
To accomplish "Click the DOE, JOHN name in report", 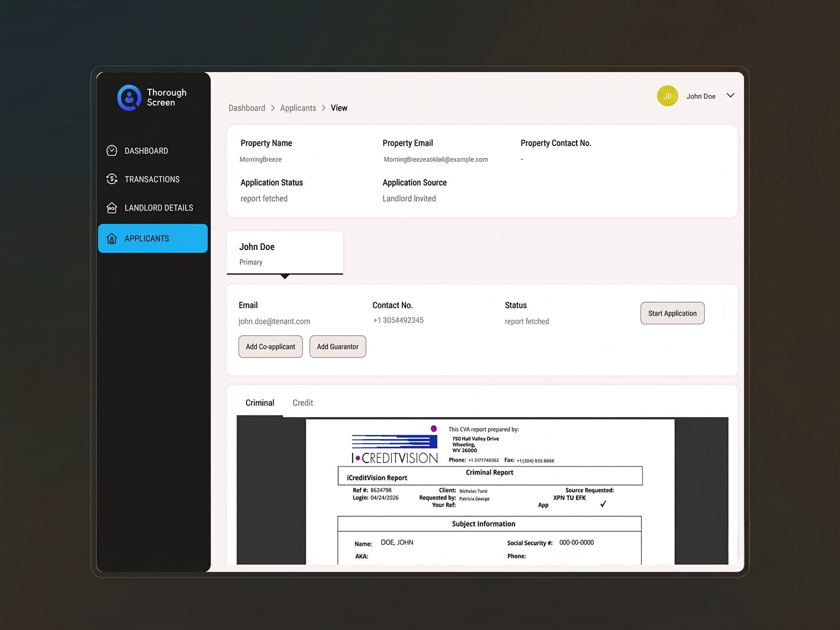I will (x=397, y=542).
